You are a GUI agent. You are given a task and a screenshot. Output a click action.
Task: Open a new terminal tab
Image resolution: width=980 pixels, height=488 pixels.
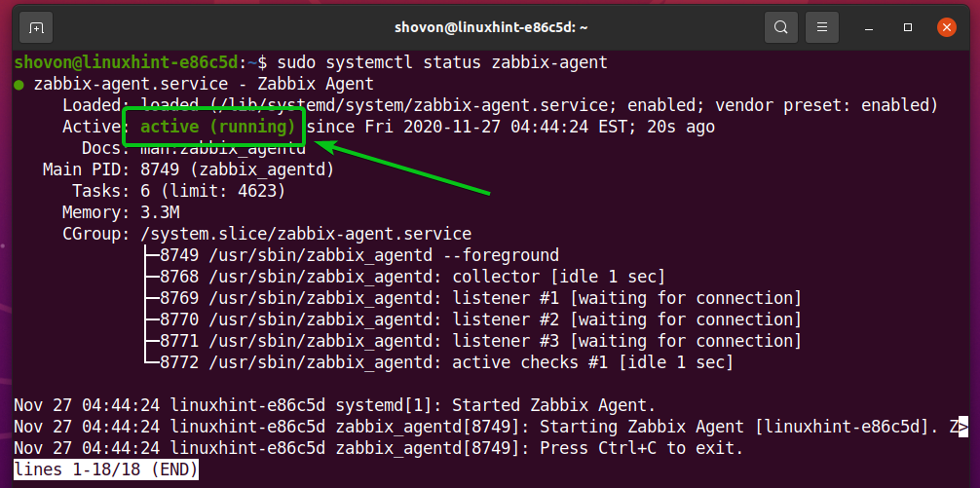click(x=35, y=27)
